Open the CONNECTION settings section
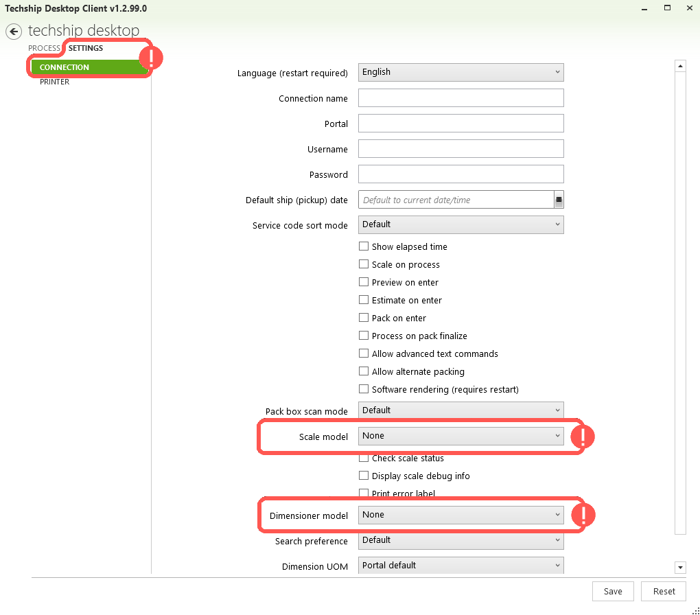Screen dimensions: 700x615 pyautogui.click(x=89, y=67)
